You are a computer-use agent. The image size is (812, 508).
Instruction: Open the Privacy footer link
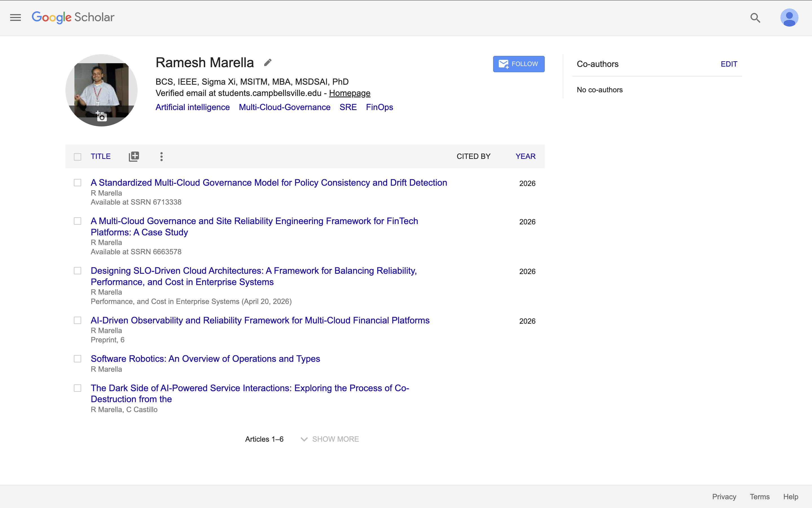(x=724, y=497)
